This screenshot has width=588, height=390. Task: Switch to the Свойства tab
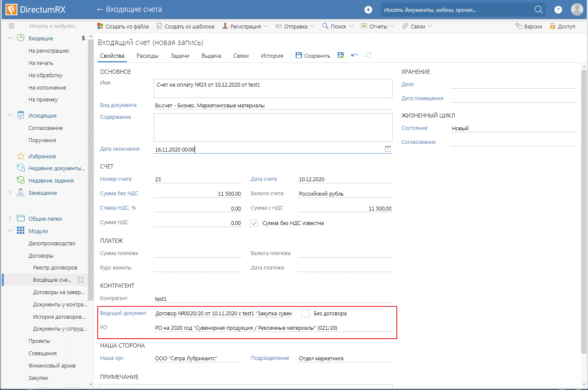click(112, 56)
